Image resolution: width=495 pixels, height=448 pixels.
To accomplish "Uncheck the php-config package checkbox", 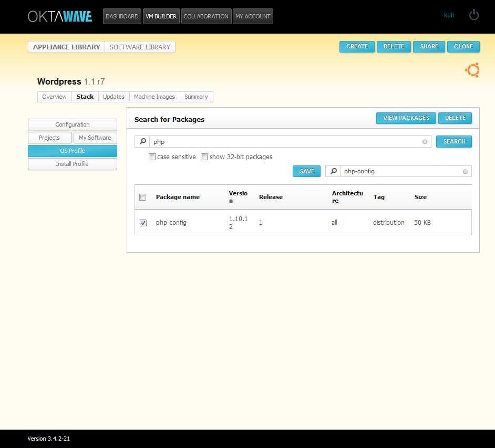I will pyautogui.click(x=143, y=223).
